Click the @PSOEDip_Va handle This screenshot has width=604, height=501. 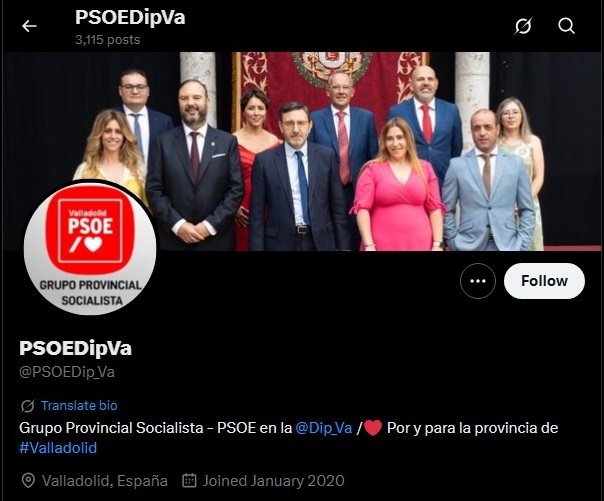point(67,372)
